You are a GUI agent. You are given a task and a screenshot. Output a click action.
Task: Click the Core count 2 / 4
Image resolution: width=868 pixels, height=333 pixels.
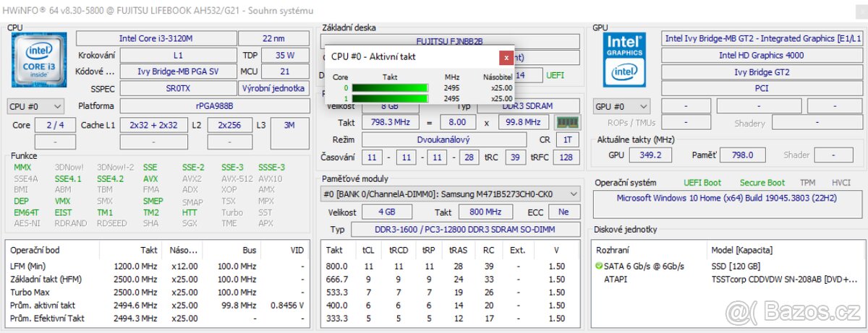55,125
